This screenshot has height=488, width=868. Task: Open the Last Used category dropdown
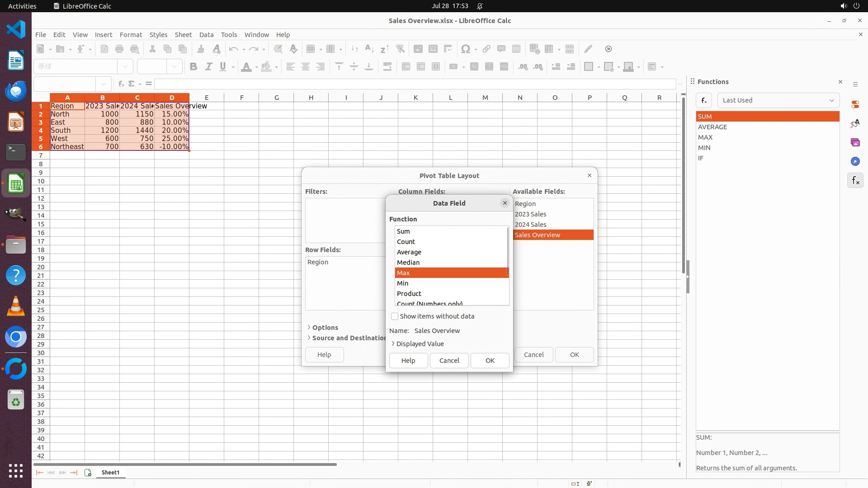click(x=778, y=100)
